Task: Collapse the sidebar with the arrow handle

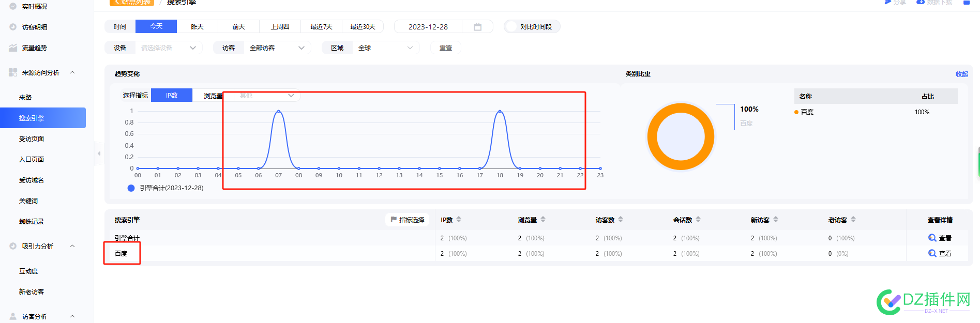Action: (x=98, y=153)
